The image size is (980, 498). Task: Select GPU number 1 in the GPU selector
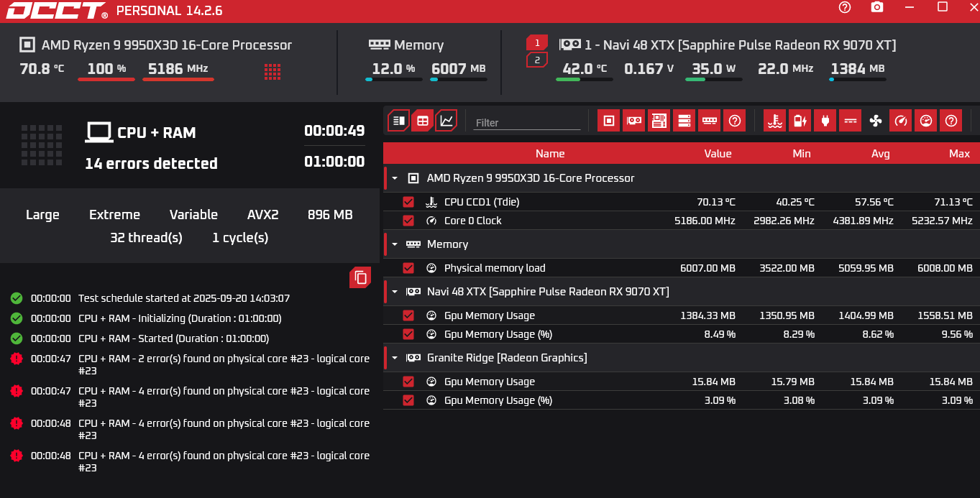coord(537,42)
